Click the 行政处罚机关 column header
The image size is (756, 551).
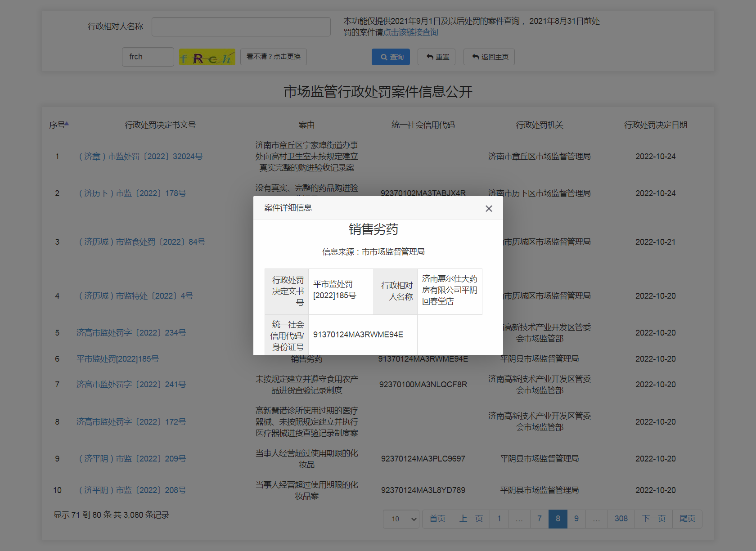click(540, 125)
